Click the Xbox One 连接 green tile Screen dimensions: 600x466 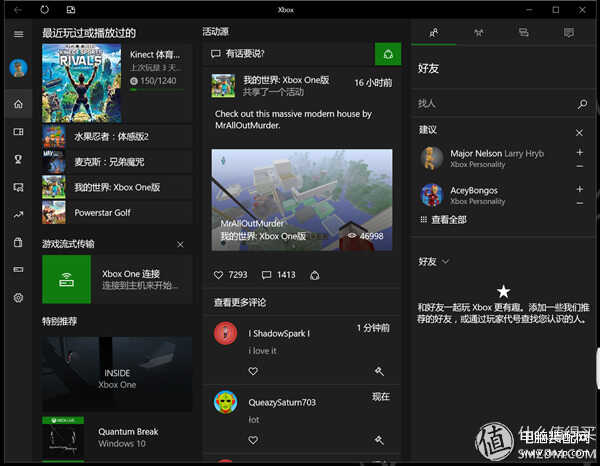pyautogui.click(x=67, y=279)
